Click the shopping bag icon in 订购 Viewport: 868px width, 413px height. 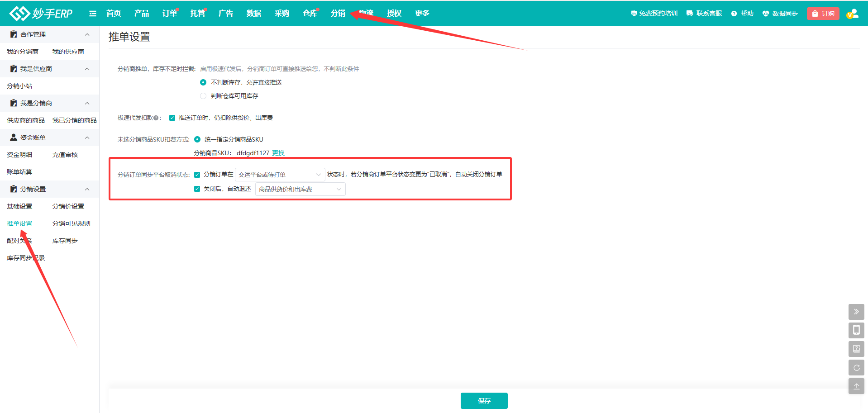click(x=815, y=14)
